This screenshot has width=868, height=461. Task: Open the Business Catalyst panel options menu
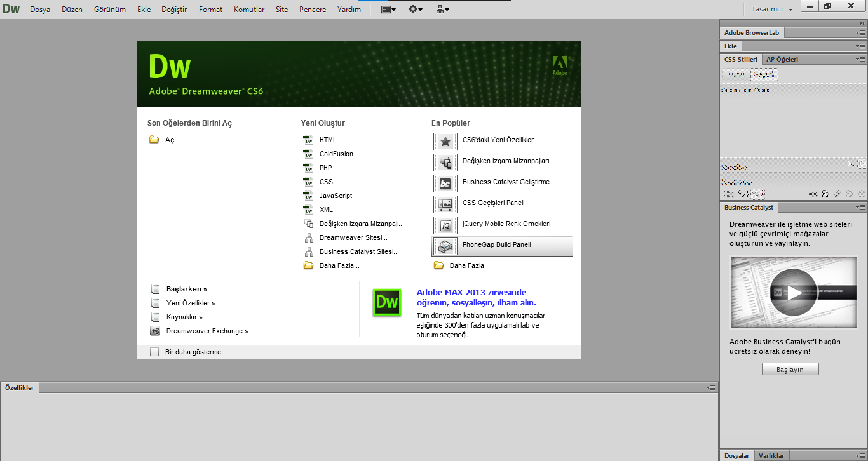[861, 207]
